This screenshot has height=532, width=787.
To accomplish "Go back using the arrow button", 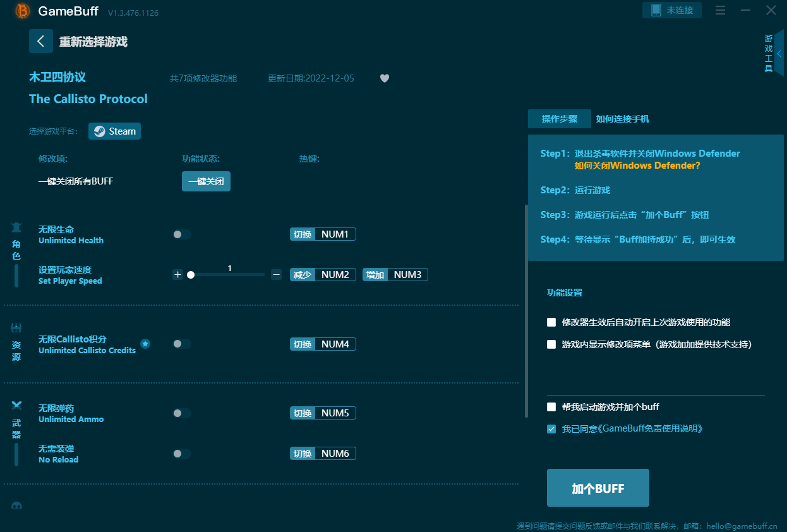I will pos(41,41).
